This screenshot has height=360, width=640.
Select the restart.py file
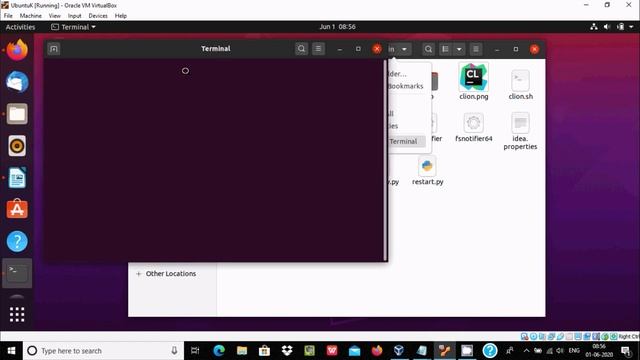click(x=427, y=171)
